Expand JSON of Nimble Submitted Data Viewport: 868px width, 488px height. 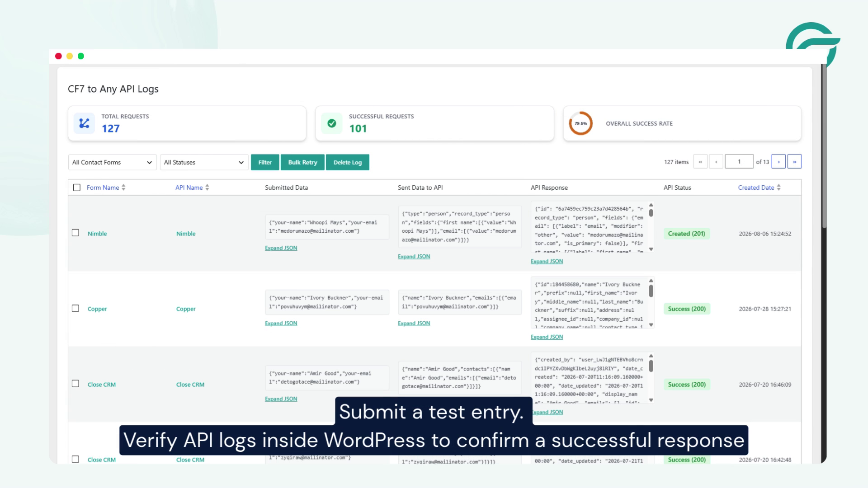pos(281,248)
